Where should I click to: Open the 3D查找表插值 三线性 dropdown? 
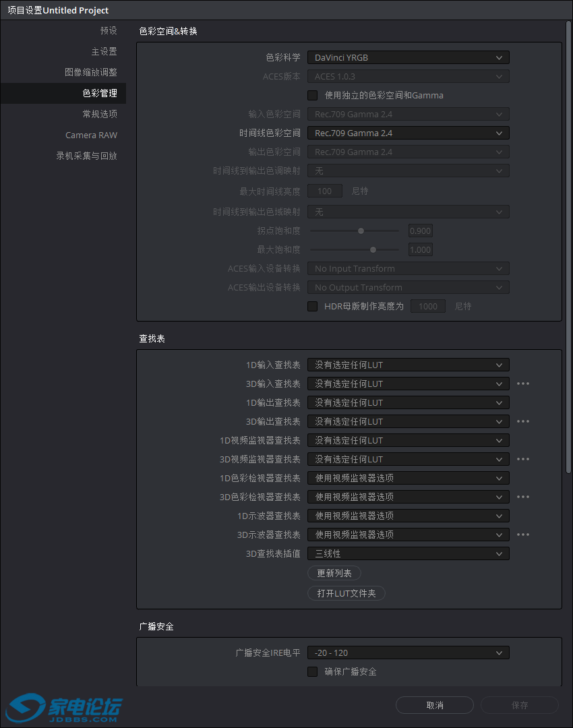(x=408, y=553)
